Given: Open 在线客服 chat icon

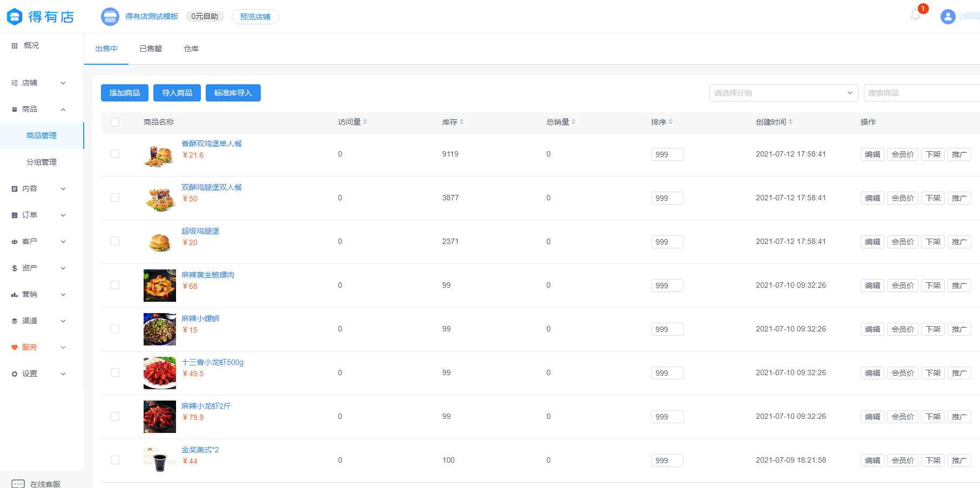Looking at the screenshot, I should click(18, 484).
